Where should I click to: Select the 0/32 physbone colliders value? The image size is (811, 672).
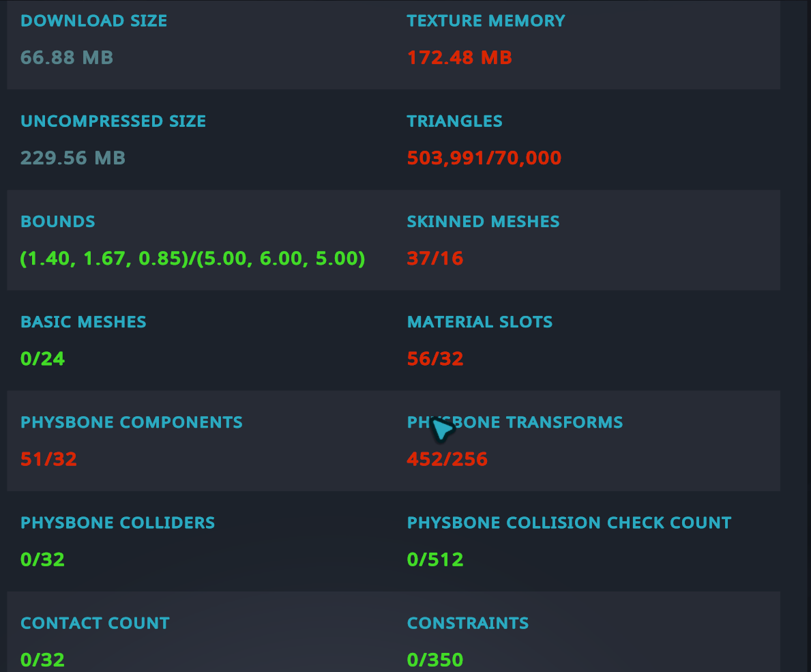coord(42,559)
